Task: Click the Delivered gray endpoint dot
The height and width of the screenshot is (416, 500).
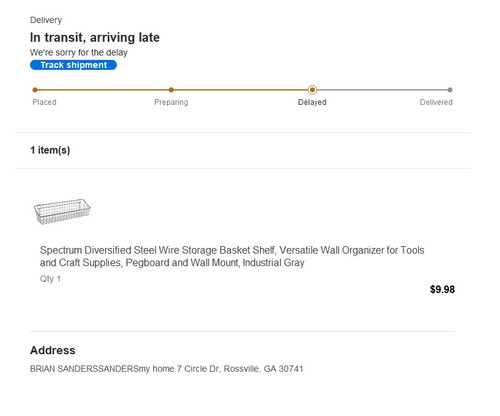Action: (x=450, y=90)
